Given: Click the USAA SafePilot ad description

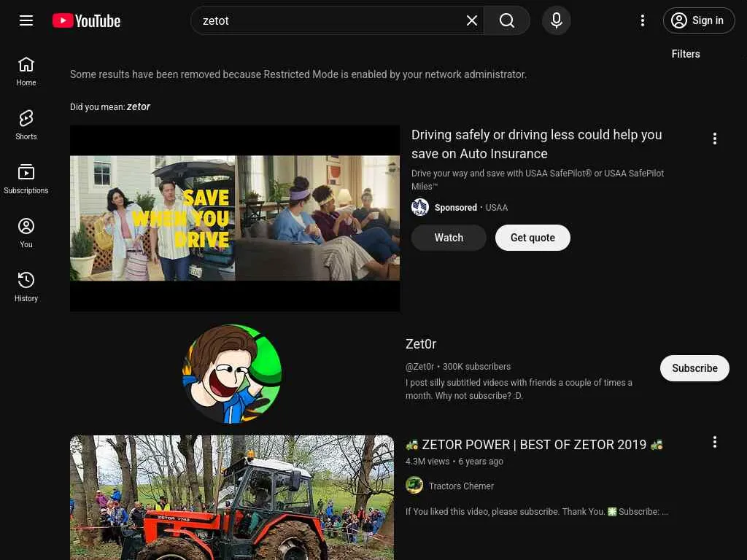Looking at the screenshot, I should tap(538, 179).
